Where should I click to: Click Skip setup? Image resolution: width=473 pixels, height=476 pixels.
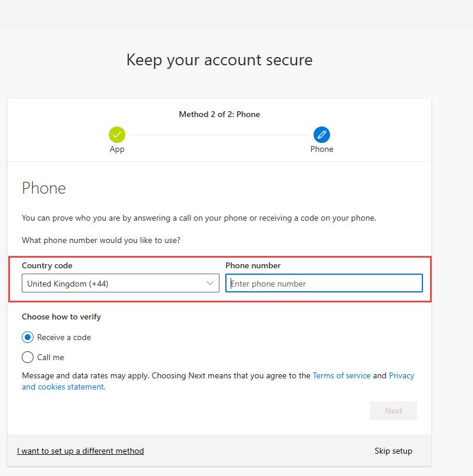click(394, 451)
